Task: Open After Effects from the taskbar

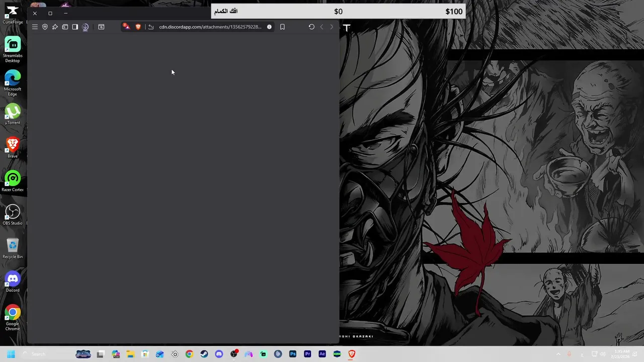Action: (x=322, y=354)
